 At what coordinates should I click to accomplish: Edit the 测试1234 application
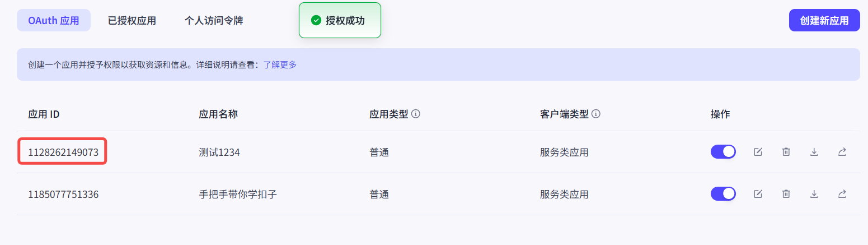[758, 152]
